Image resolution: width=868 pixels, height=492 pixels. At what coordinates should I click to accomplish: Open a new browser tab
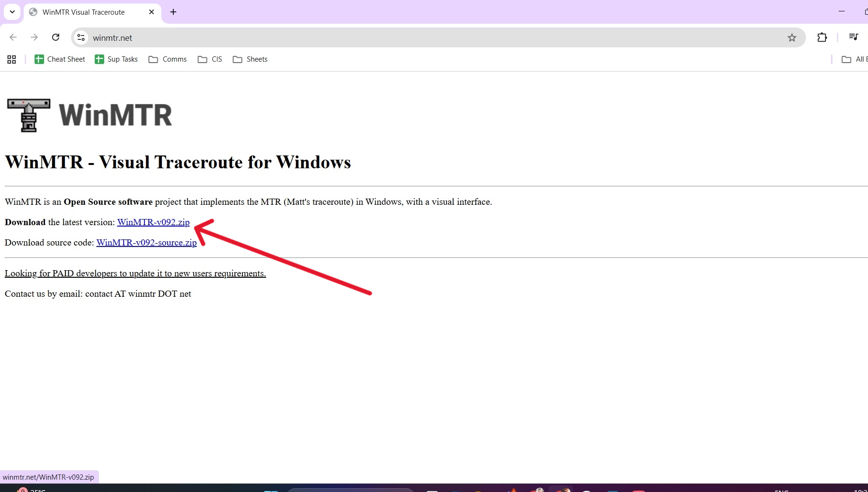(173, 12)
